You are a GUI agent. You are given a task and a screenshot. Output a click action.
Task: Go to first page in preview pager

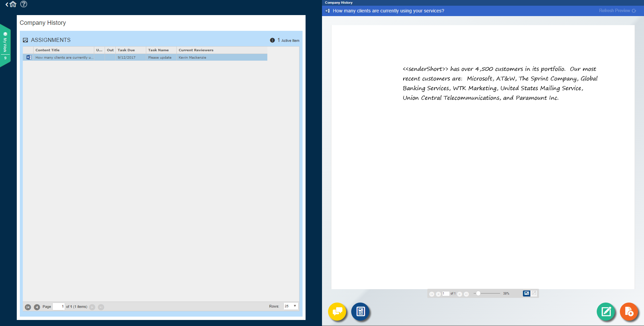432,294
